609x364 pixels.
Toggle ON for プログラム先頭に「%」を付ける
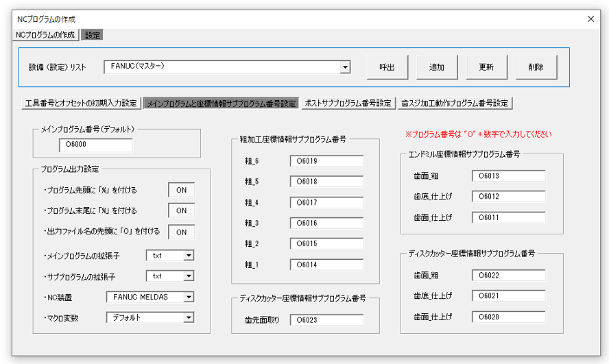click(181, 190)
